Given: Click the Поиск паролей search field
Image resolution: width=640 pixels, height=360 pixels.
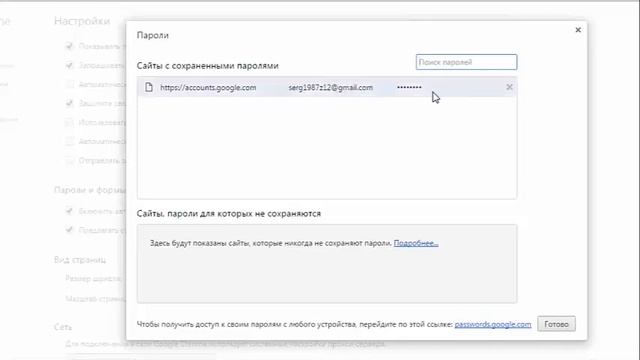Looking at the screenshot, I should [x=466, y=62].
